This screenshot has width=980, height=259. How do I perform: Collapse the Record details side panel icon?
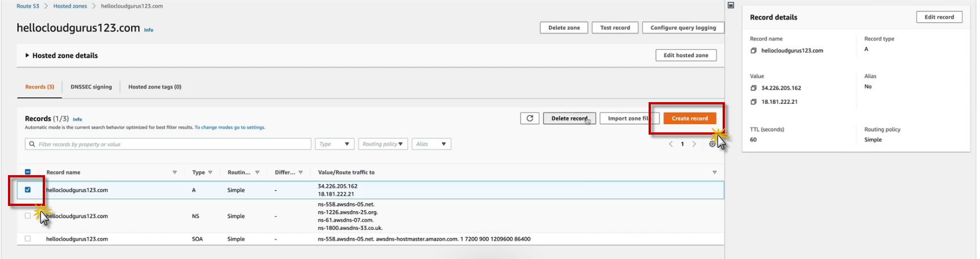point(731,5)
